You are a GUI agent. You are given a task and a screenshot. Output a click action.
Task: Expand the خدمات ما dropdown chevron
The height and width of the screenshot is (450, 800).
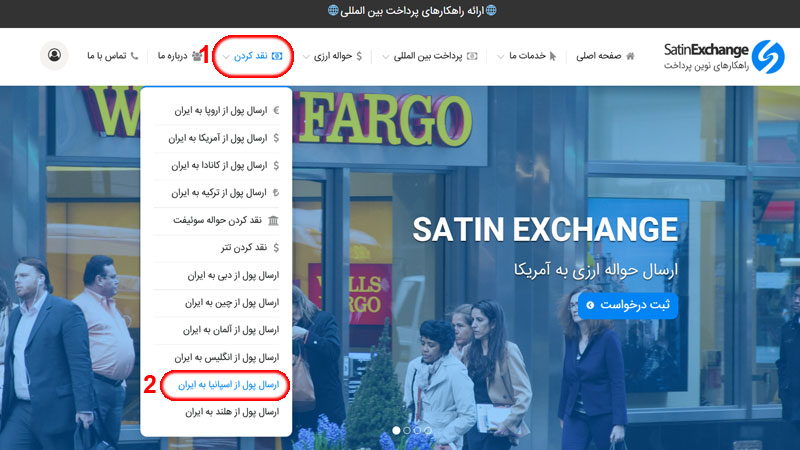(x=501, y=57)
